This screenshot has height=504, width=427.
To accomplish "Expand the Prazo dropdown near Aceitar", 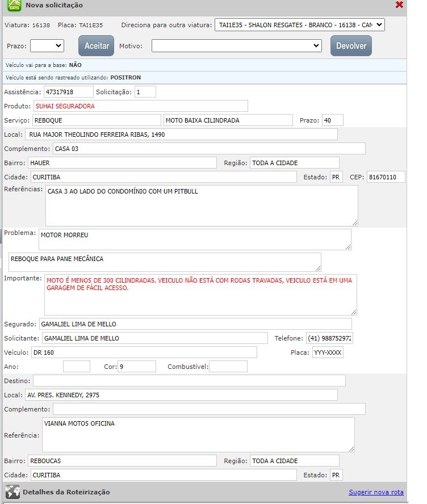I will [x=47, y=45].
